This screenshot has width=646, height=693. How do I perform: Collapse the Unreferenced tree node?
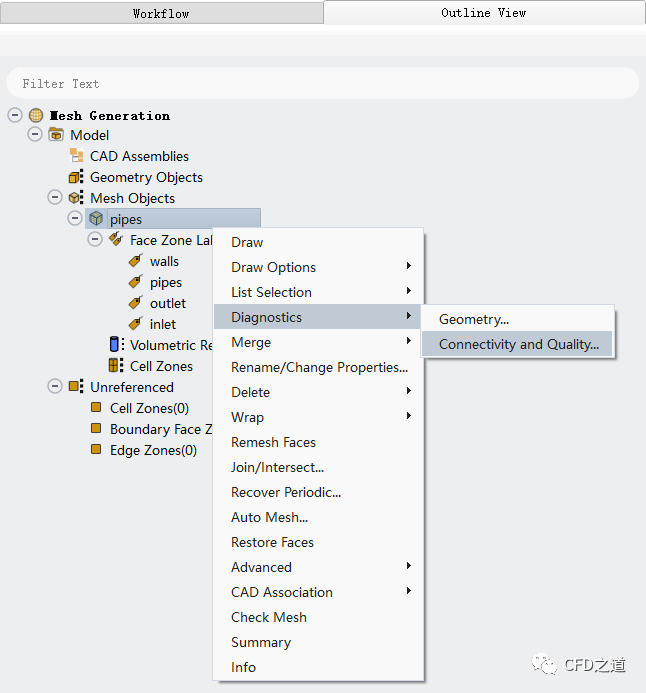pos(55,387)
